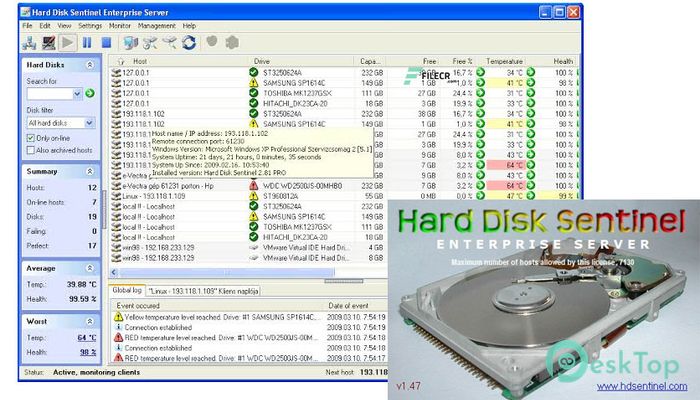Collapse the Hard Disks panel
The width and height of the screenshot is (700, 400).
click(90, 65)
